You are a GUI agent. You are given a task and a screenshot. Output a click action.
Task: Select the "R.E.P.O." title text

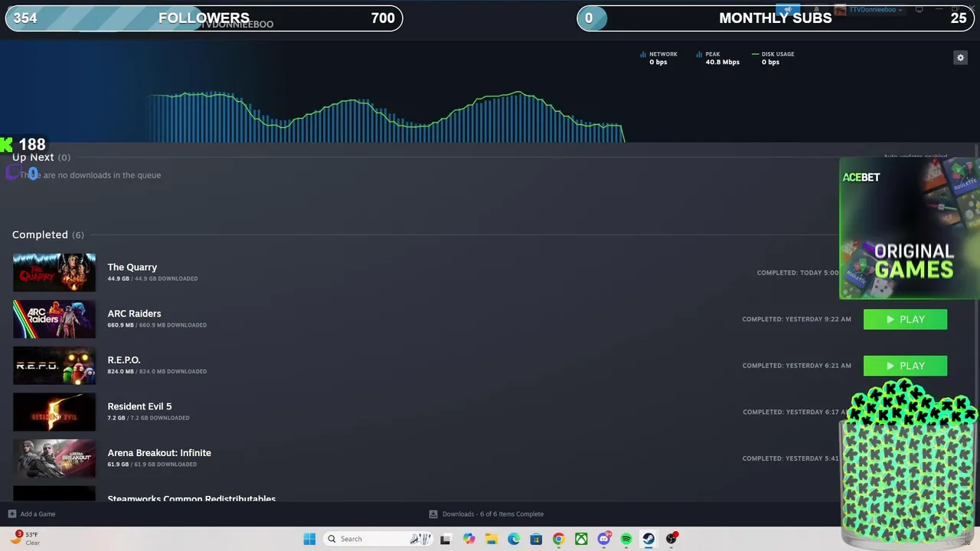click(124, 360)
